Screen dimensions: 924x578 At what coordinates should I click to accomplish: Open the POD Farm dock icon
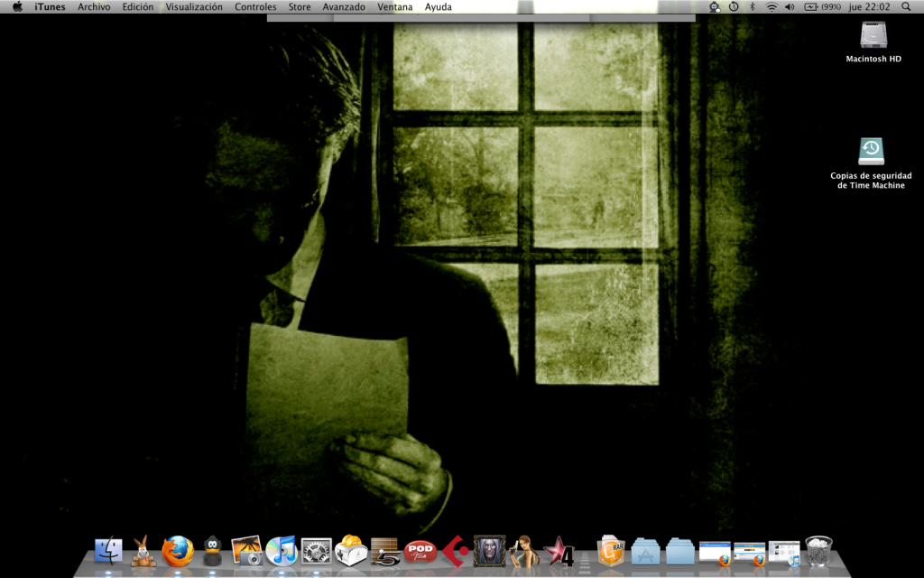click(420, 549)
